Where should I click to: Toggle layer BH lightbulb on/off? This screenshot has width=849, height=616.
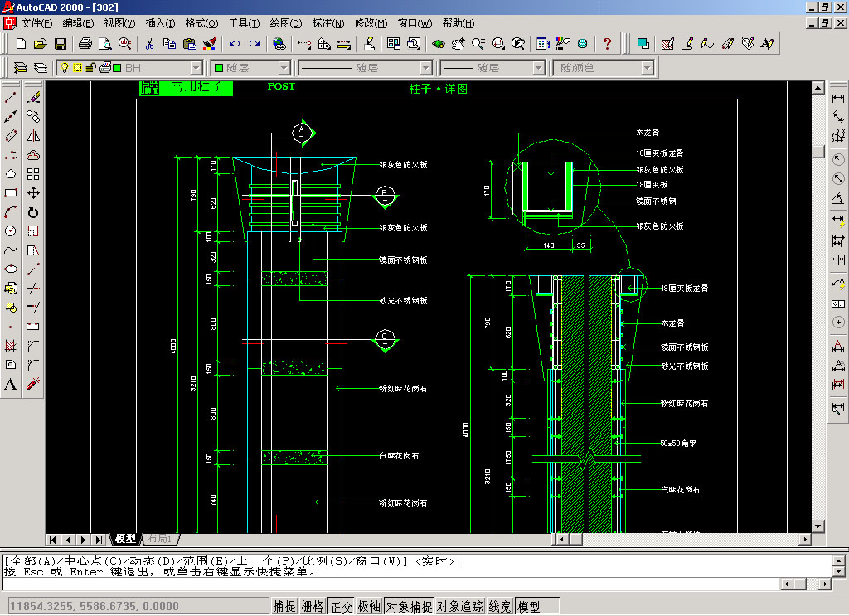[x=65, y=68]
